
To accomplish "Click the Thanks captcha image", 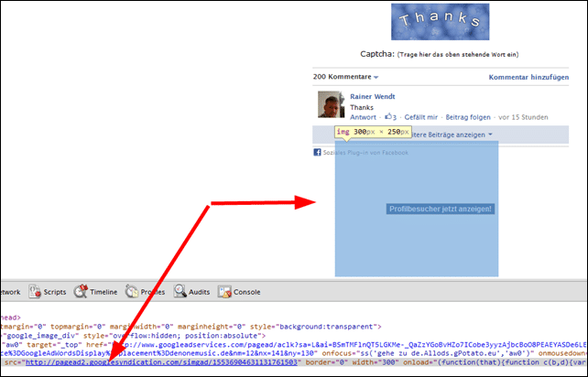I will pyautogui.click(x=440, y=22).
